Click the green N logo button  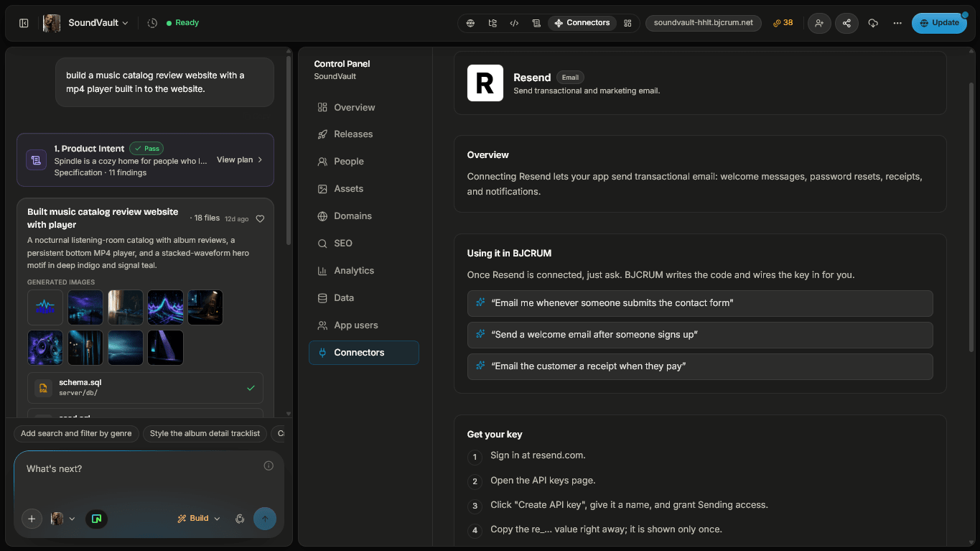point(97,519)
